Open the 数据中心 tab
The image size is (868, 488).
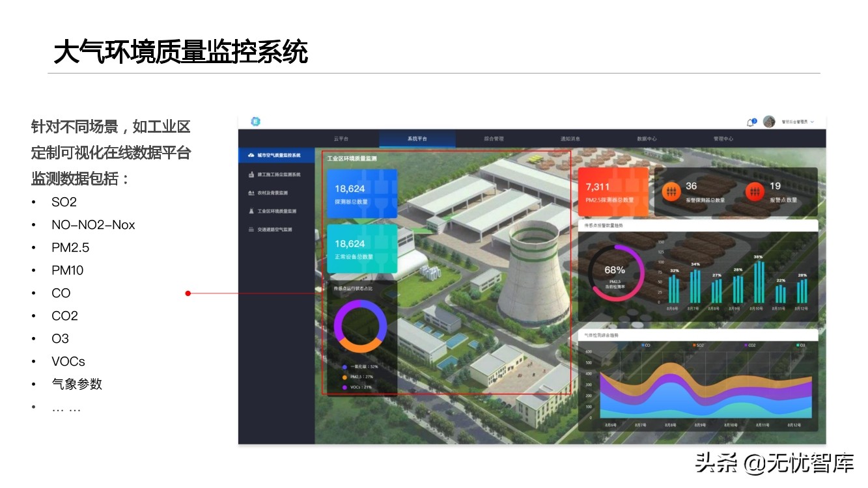click(647, 139)
